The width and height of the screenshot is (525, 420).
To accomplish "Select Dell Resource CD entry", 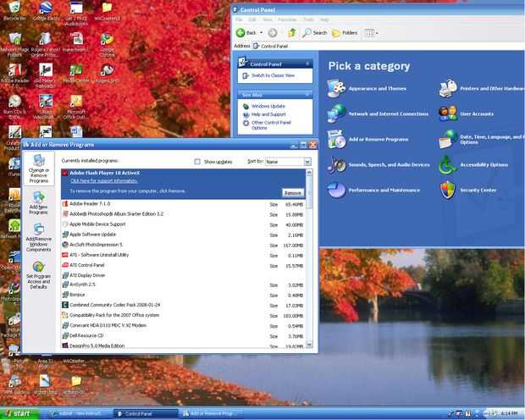I will [x=183, y=335].
